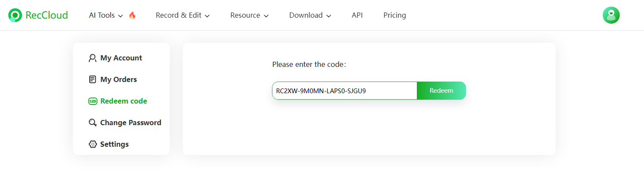
Task: Focus the redeem code input field
Action: pyautogui.click(x=344, y=91)
